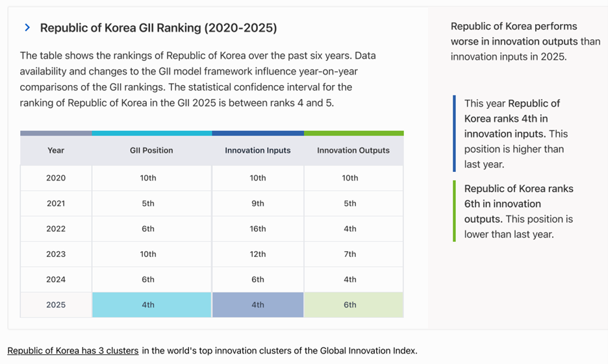Select the GII Position column header
The height and width of the screenshot is (364, 608).
pos(151,151)
